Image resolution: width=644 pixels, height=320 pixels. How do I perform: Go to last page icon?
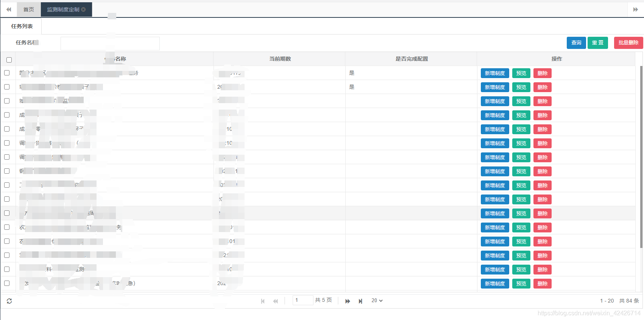(x=360, y=301)
